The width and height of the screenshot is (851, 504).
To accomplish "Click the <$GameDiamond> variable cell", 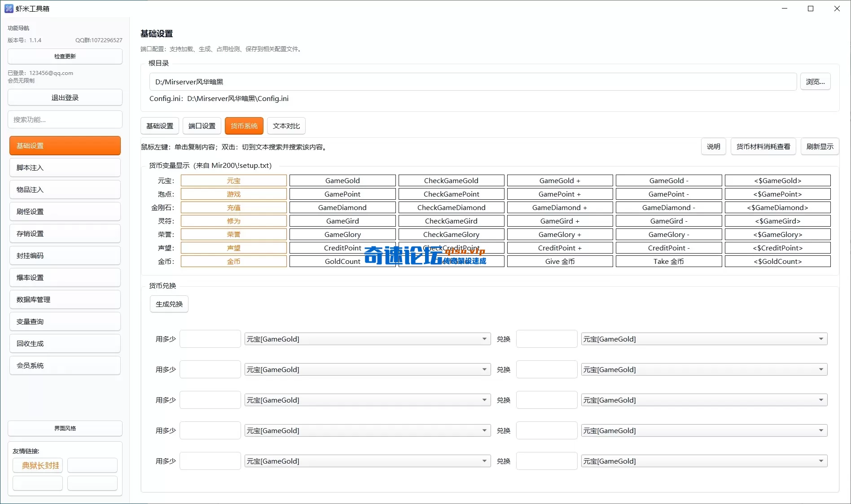I will (x=777, y=208).
